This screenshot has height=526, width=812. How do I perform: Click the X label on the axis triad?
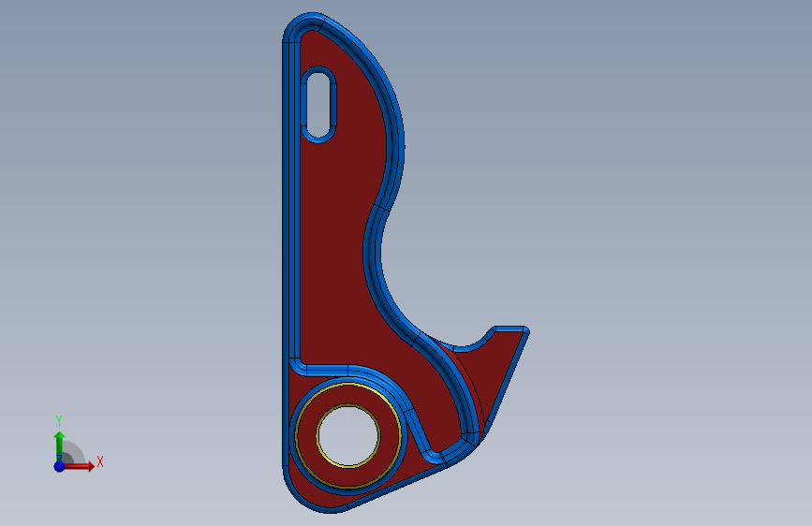click(100, 461)
